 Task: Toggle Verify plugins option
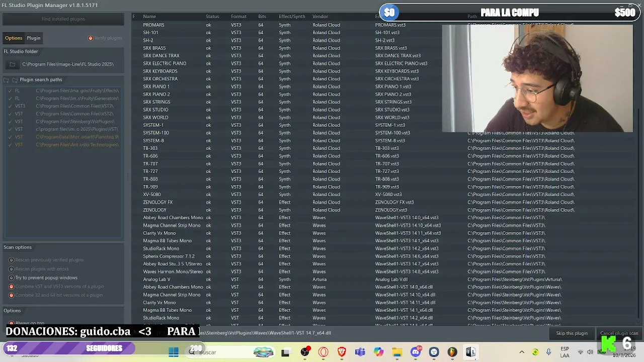pos(91,38)
